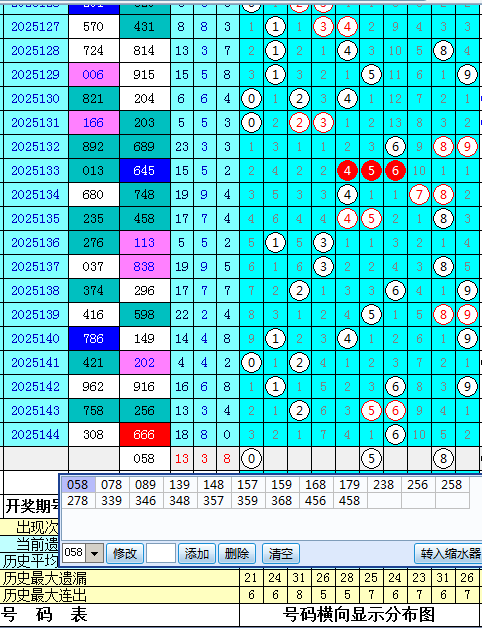Click circled 0 in the prediction row

[251, 459]
